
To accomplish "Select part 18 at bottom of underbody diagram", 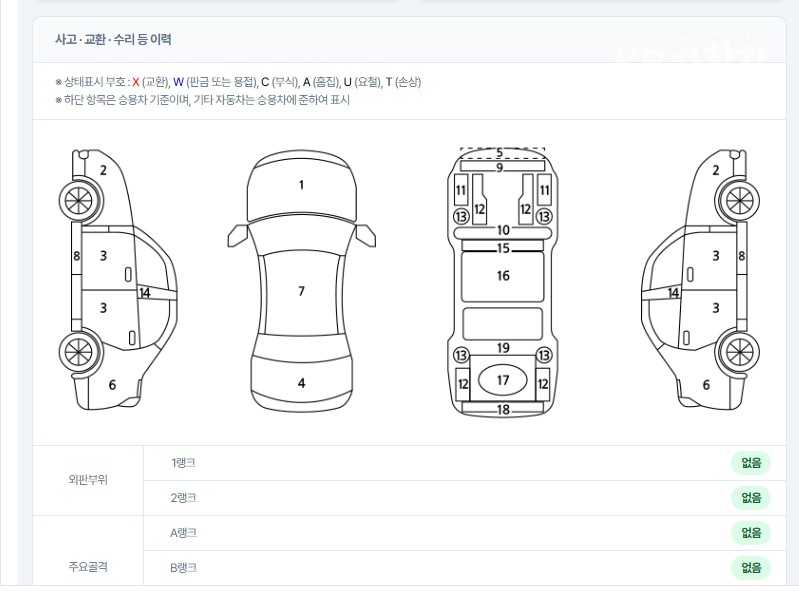I will tap(503, 408).
